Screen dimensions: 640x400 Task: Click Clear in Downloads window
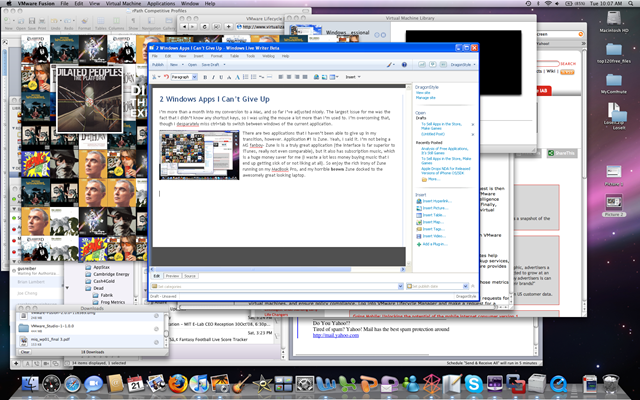coord(25,352)
